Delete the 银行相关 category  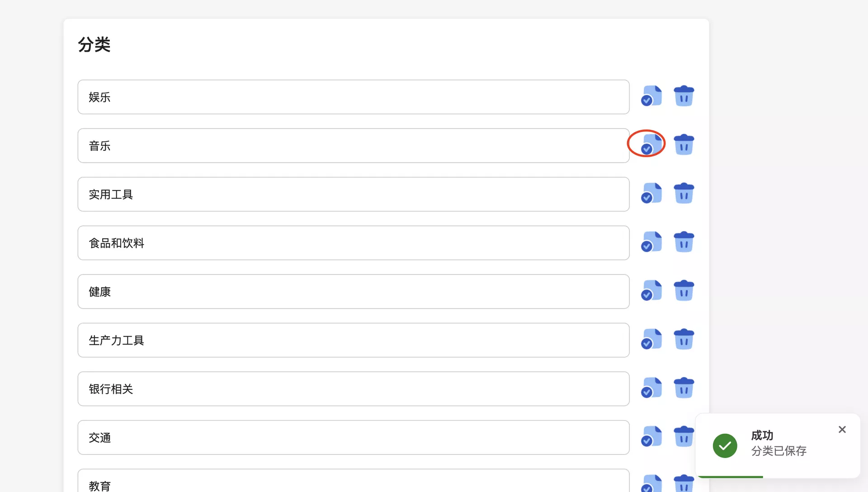pos(684,388)
